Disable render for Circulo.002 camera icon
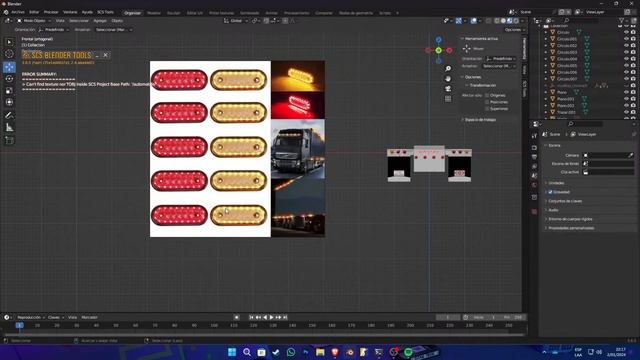The width and height of the screenshot is (640, 360). pos(633,45)
